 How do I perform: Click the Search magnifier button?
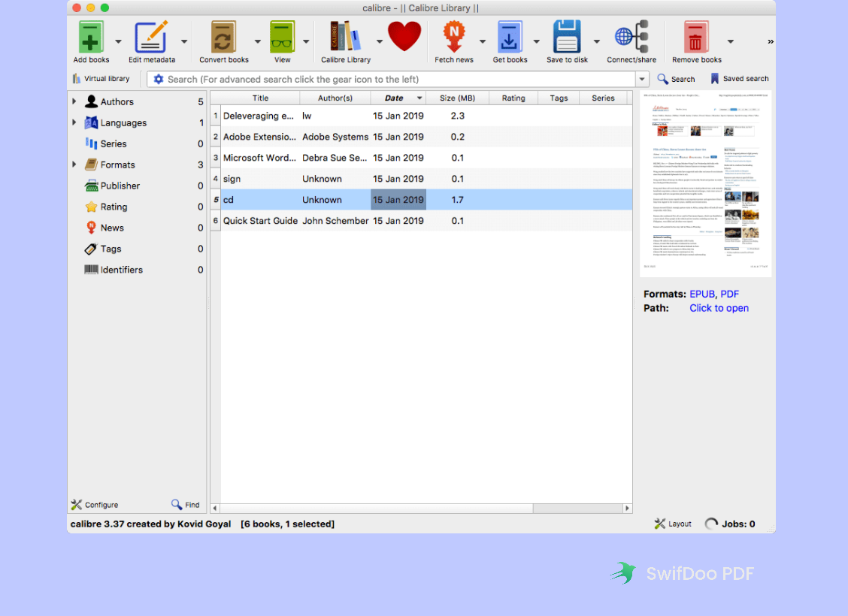(676, 79)
